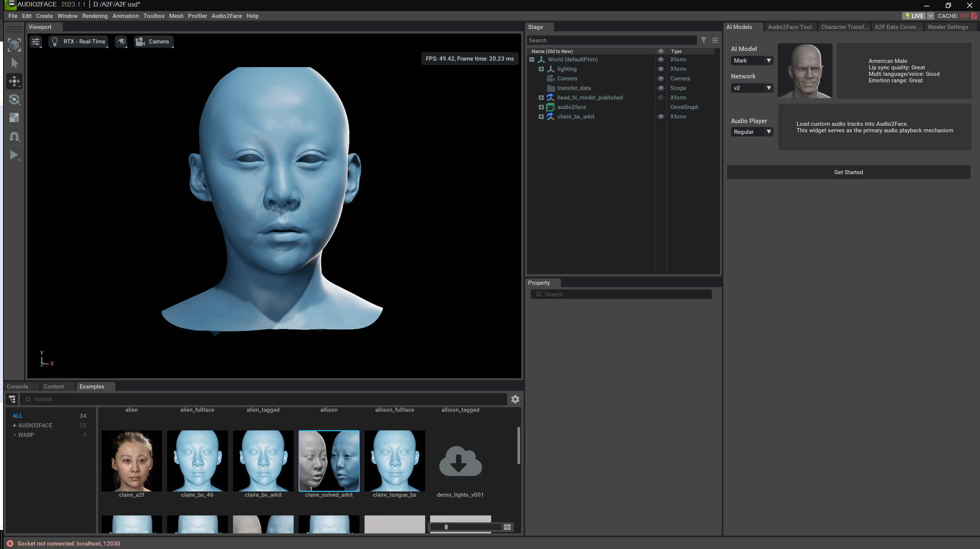The height and width of the screenshot is (549, 980).
Task: Expand the audio2face tree node
Action: pyautogui.click(x=541, y=107)
